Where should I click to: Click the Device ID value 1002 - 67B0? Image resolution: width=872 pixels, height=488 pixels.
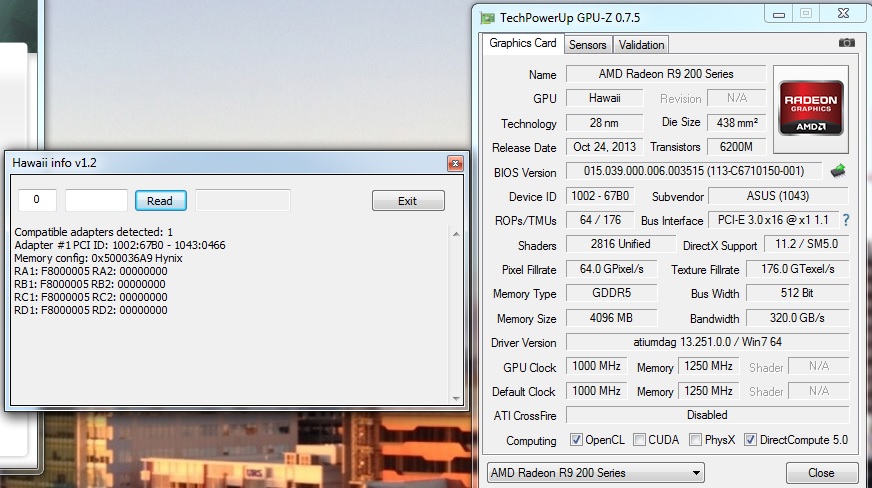click(600, 196)
